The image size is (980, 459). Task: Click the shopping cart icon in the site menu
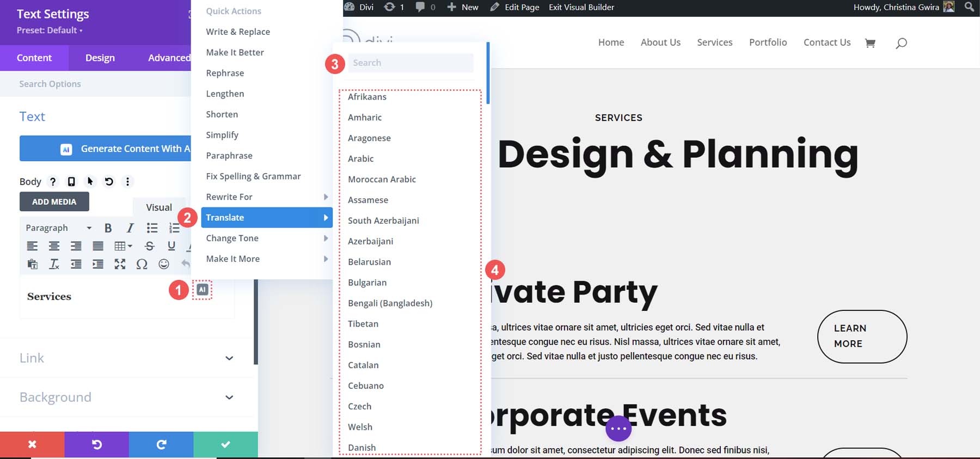[870, 43]
